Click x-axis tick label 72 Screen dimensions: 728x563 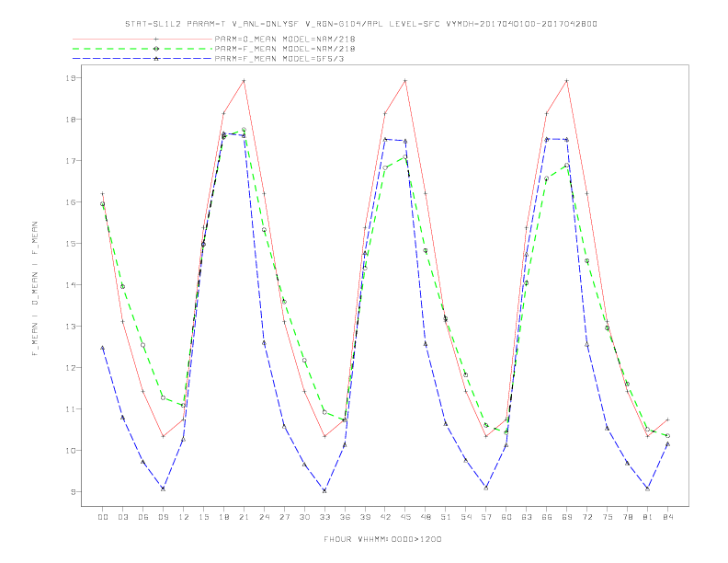pyautogui.click(x=586, y=517)
